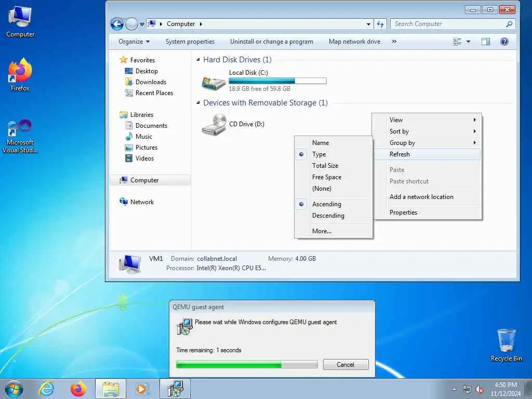This screenshot has height=399, width=532.
Task: Open the Videos library
Action: click(x=144, y=158)
